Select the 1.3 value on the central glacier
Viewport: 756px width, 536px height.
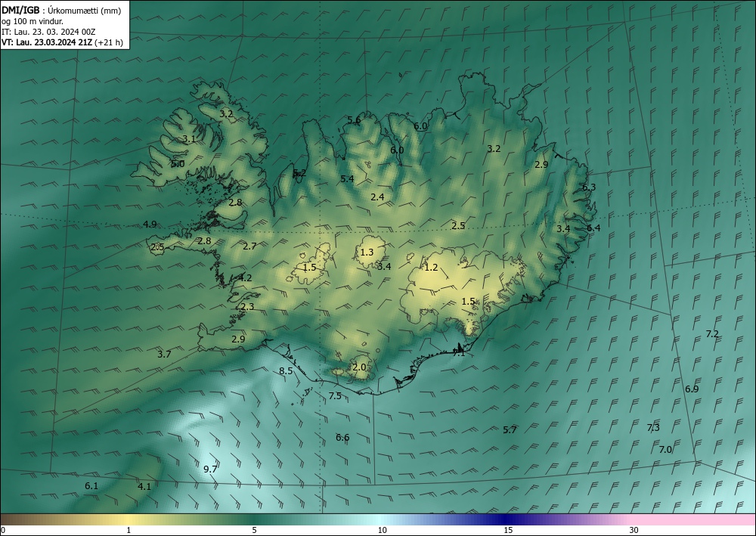point(367,252)
